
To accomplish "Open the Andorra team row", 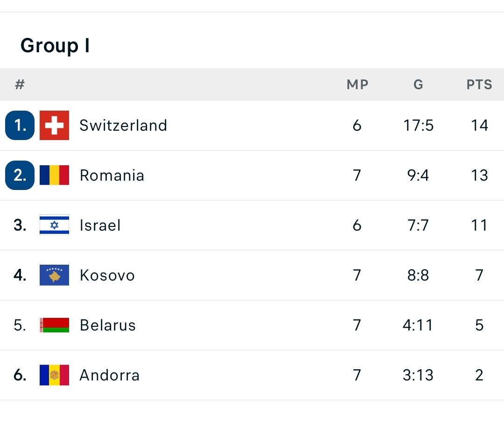I will tap(252, 375).
